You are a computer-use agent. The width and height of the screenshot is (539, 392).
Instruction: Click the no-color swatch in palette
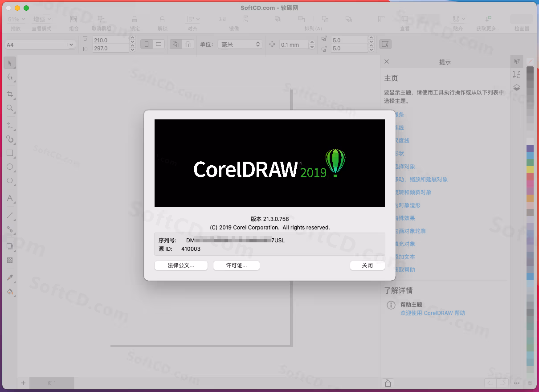click(x=530, y=61)
